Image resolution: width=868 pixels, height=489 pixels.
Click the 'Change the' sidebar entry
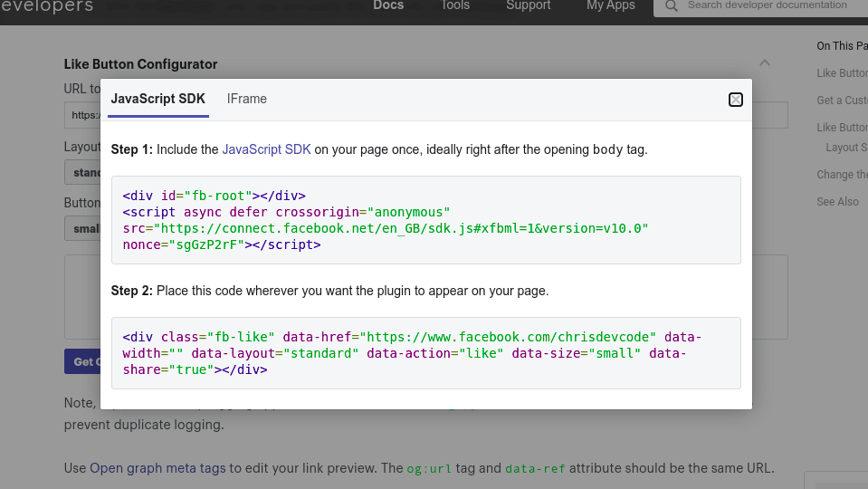pyautogui.click(x=842, y=175)
